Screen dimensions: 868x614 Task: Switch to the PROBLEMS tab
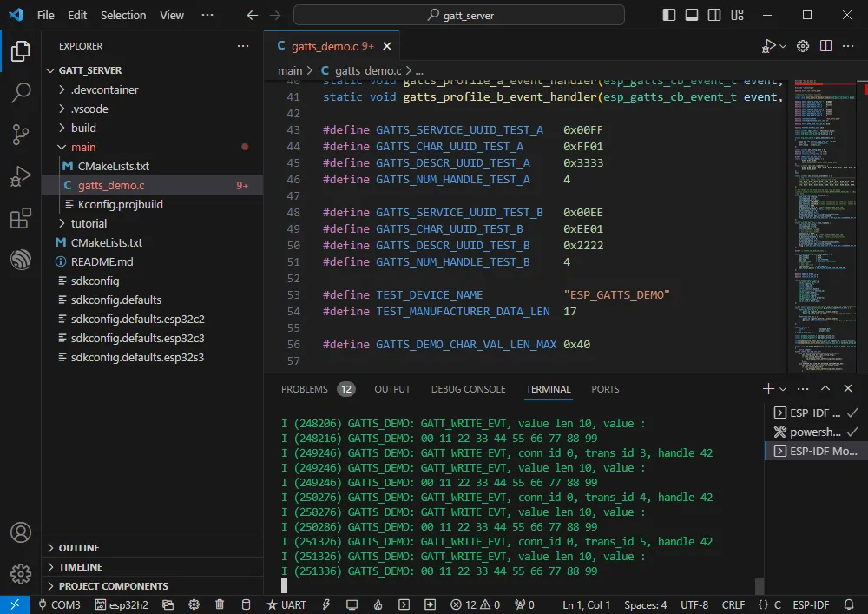(x=305, y=389)
